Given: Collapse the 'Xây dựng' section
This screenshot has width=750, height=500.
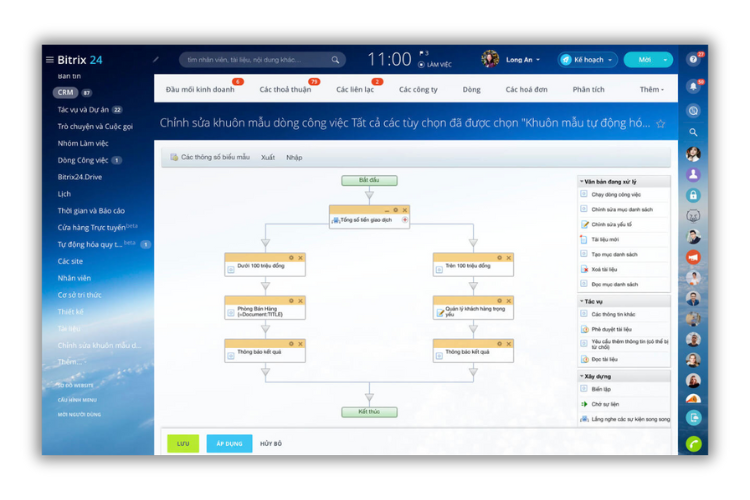Looking at the screenshot, I should pos(581,376).
